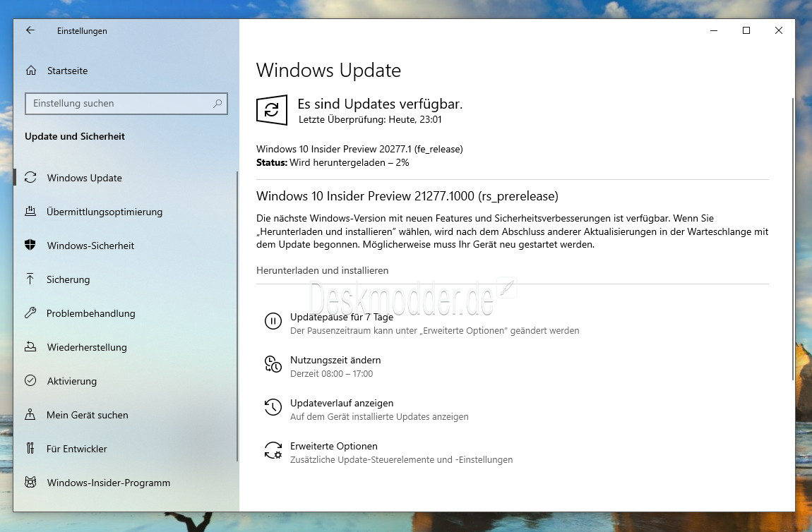
Task: Click 'Status: Wird heruntergeladen – 2%' text
Action: point(333,162)
